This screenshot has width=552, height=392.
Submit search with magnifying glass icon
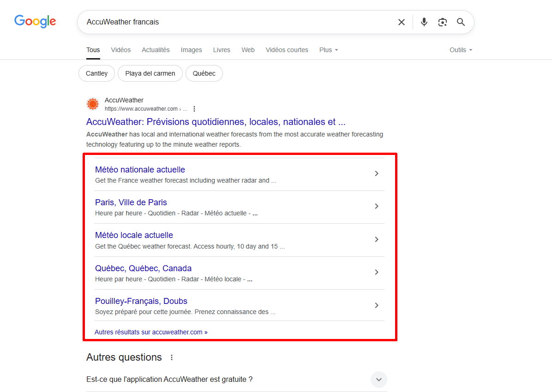pyautogui.click(x=461, y=22)
